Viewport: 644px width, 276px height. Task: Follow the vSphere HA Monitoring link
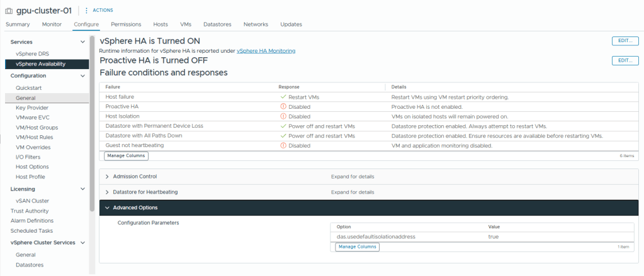coord(266,50)
